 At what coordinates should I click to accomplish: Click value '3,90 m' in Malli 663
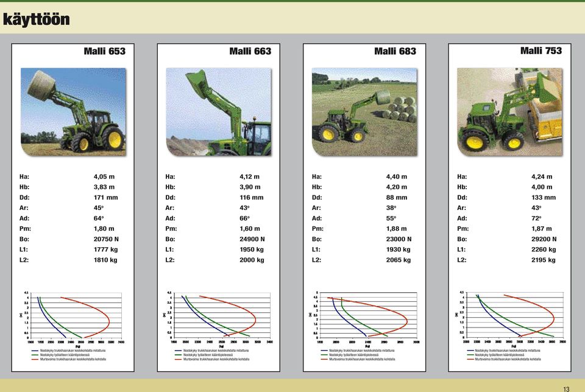point(250,187)
